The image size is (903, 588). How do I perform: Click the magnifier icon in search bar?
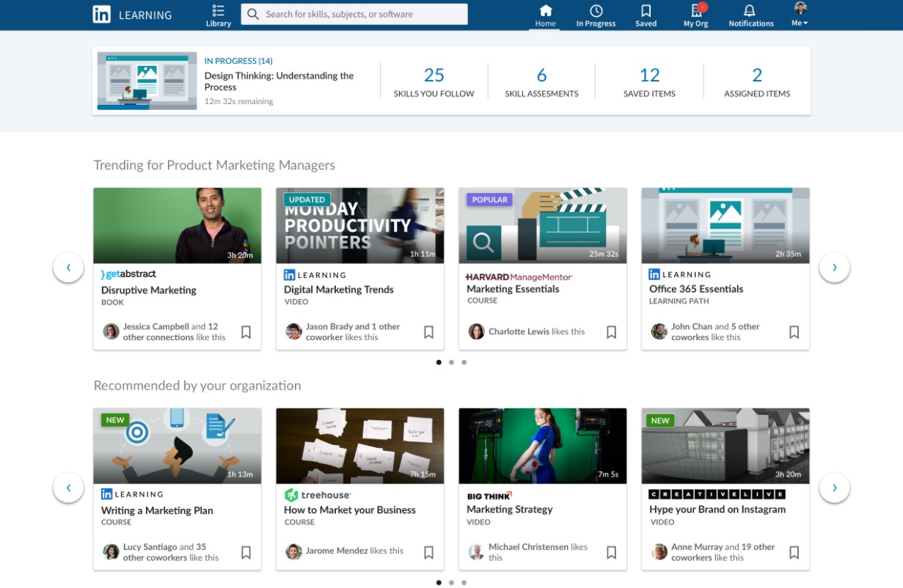(253, 14)
